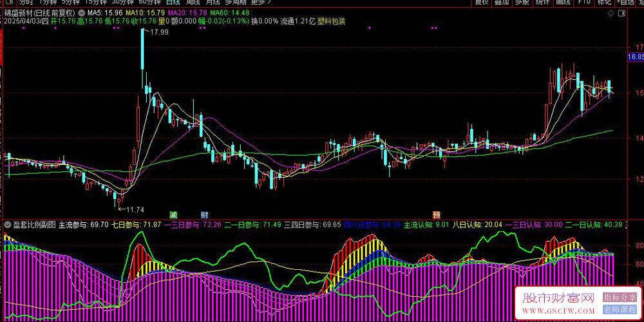Click the 16.85 price label on axis
The image size is (644, 322).
(635, 57)
